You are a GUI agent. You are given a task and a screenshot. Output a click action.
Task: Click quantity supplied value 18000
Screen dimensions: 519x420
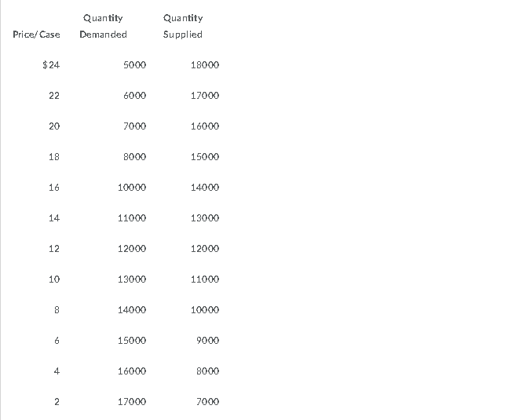click(x=205, y=65)
